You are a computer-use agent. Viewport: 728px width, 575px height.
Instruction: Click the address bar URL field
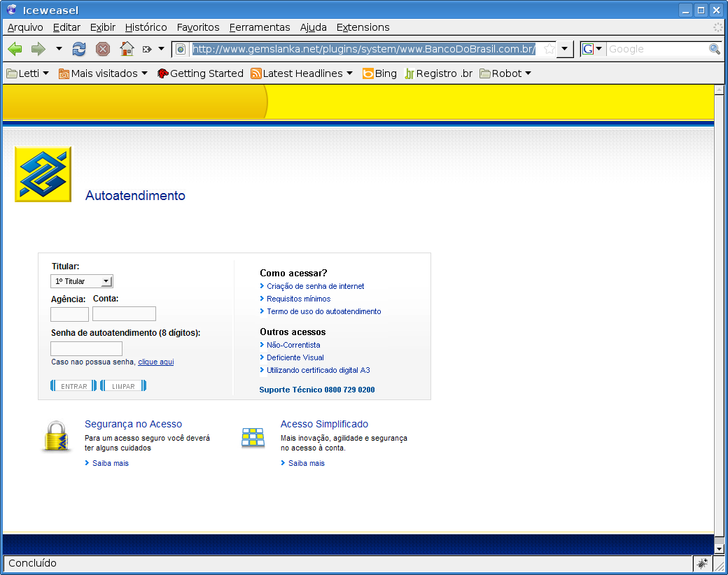365,49
